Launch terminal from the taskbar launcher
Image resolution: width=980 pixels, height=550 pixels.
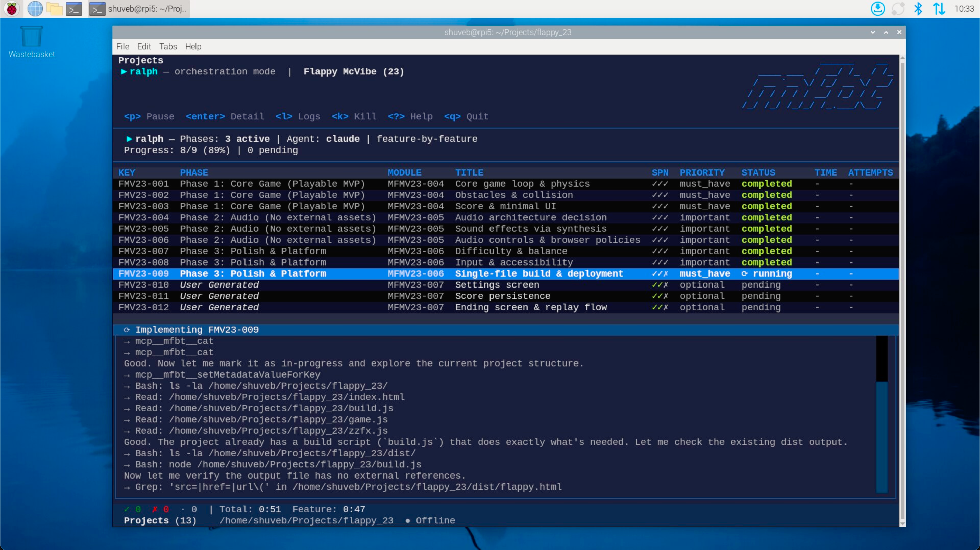pos(74,9)
